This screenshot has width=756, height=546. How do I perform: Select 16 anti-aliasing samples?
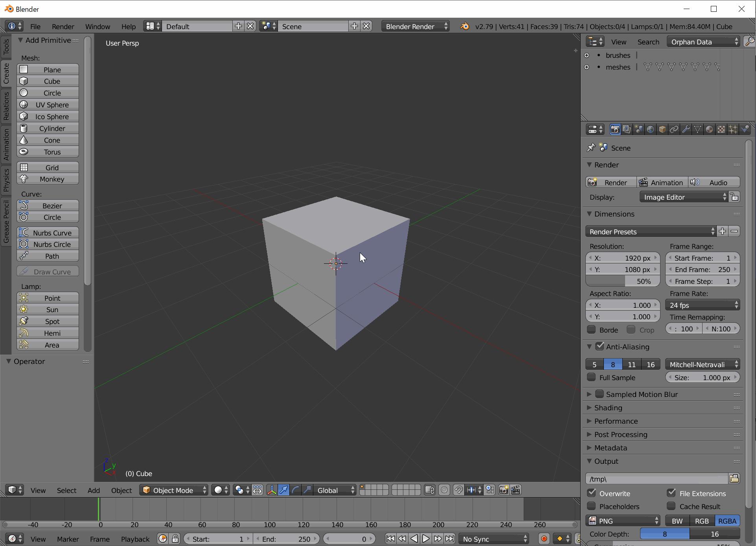[651, 364]
